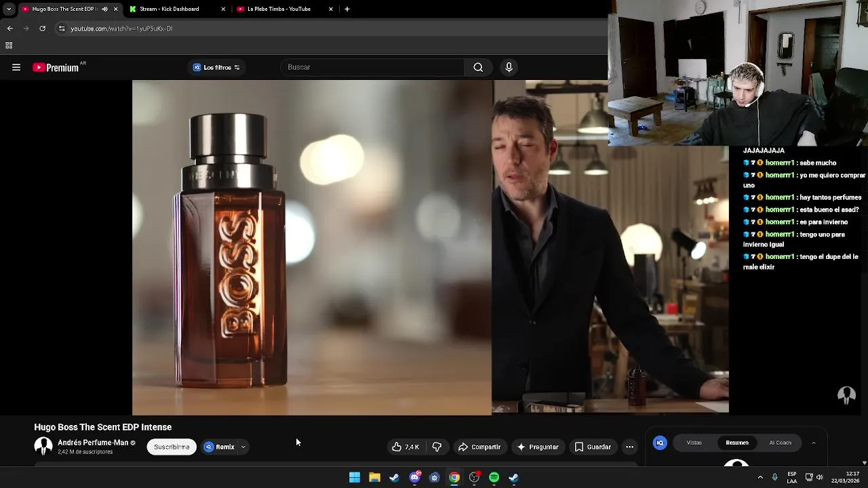Mute the Hugo Boss tab audio icon
This screenshot has height=488, width=868.
point(104,9)
